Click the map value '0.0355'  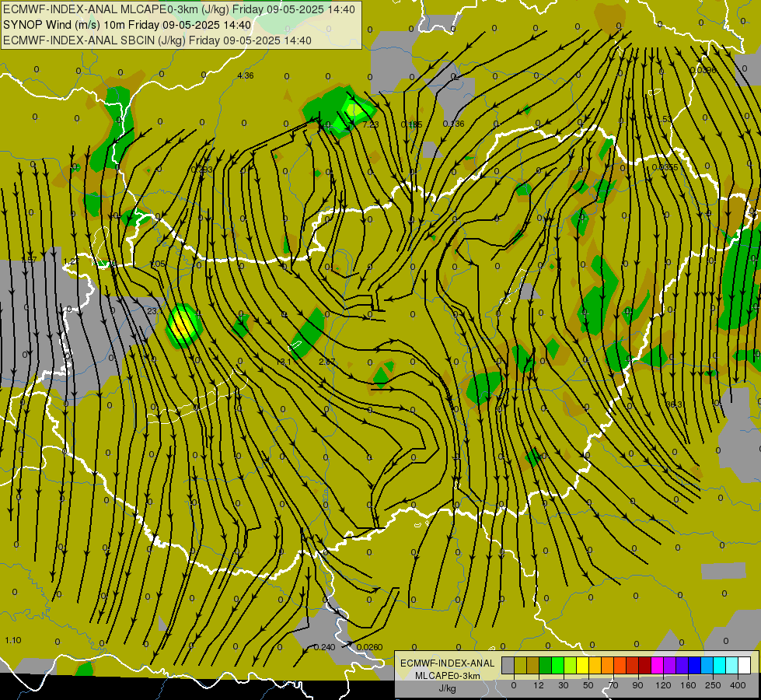click(x=665, y=167)
